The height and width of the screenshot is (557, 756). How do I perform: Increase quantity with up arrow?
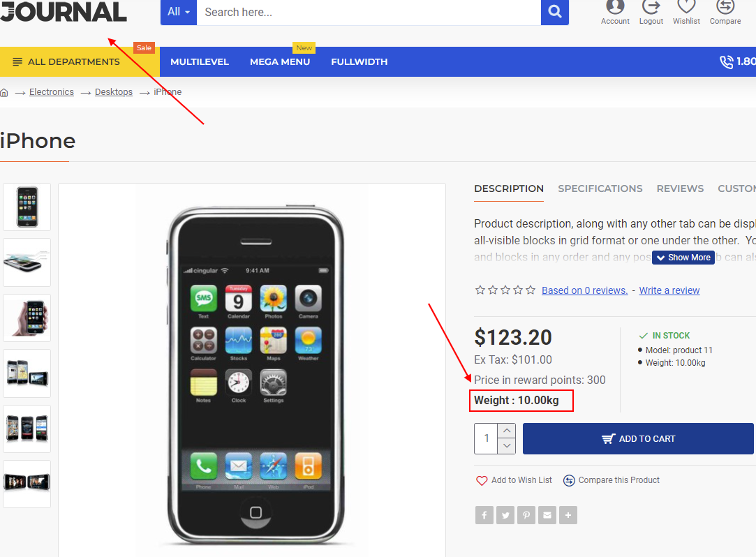pyautogui.click(x=507, y=431)
